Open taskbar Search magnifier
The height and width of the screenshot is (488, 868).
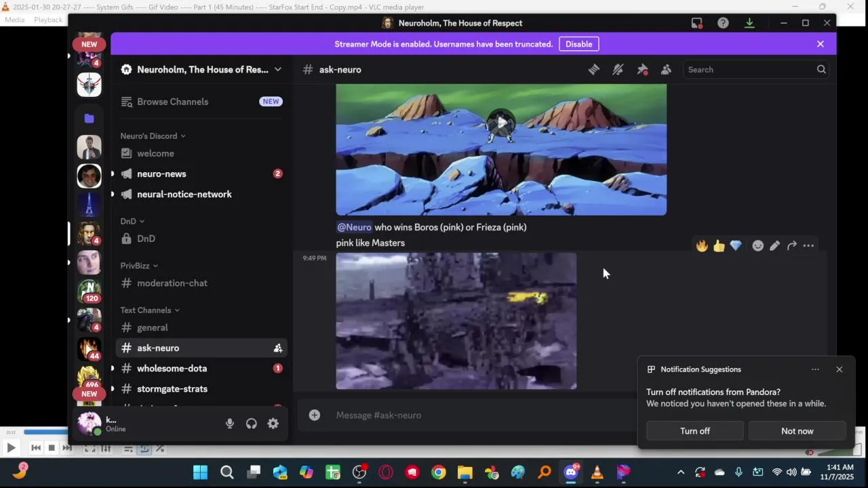coord(227,472)
